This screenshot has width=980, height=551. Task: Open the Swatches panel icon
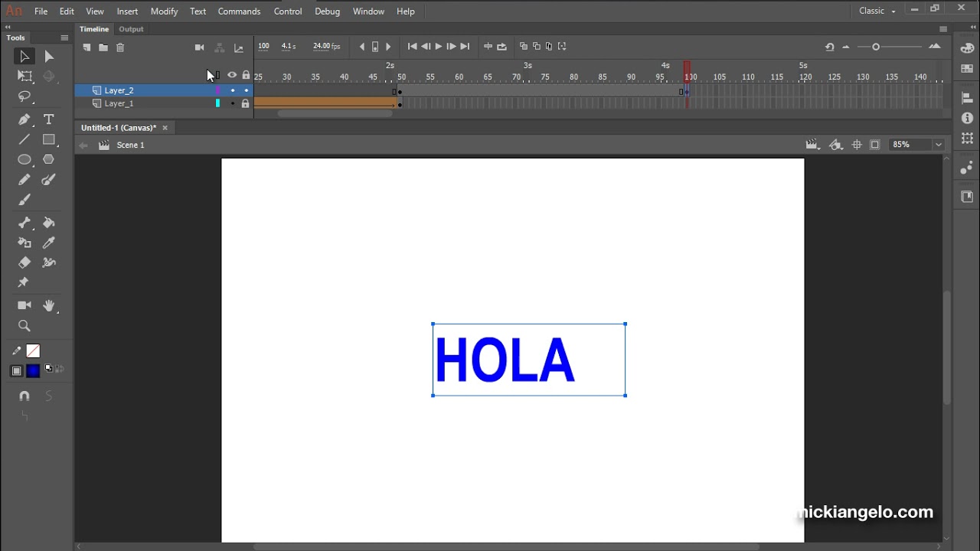pyautogui.click(x=967, y=68)
